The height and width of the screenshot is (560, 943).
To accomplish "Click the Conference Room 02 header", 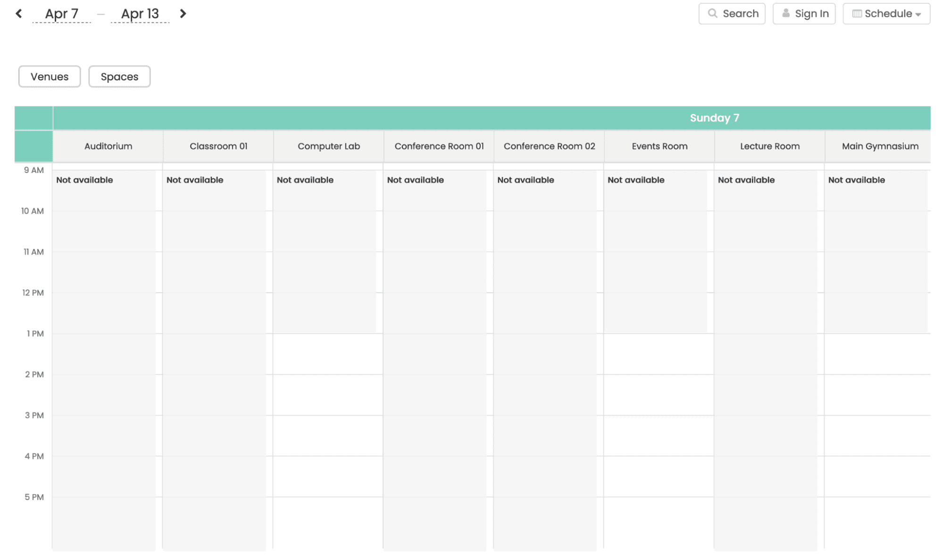I will (549, 146).
